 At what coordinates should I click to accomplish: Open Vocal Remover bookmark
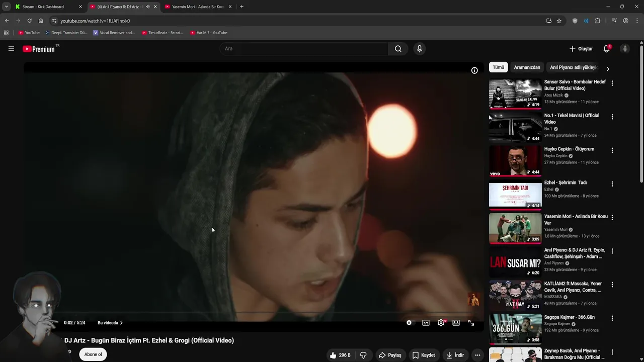(114, 33)
